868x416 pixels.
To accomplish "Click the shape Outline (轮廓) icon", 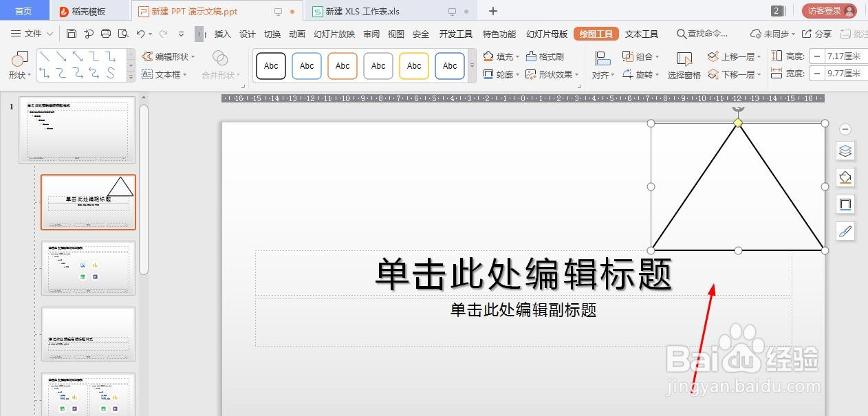I will [487, 74].
